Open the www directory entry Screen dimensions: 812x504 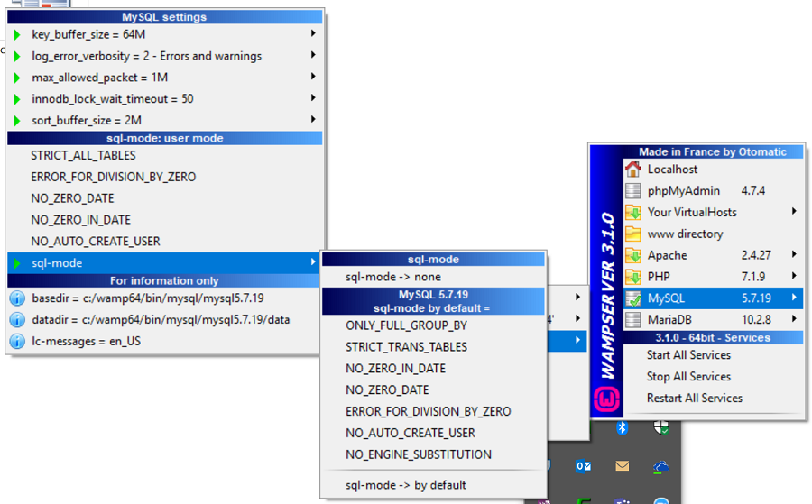(x=713, y=234)
